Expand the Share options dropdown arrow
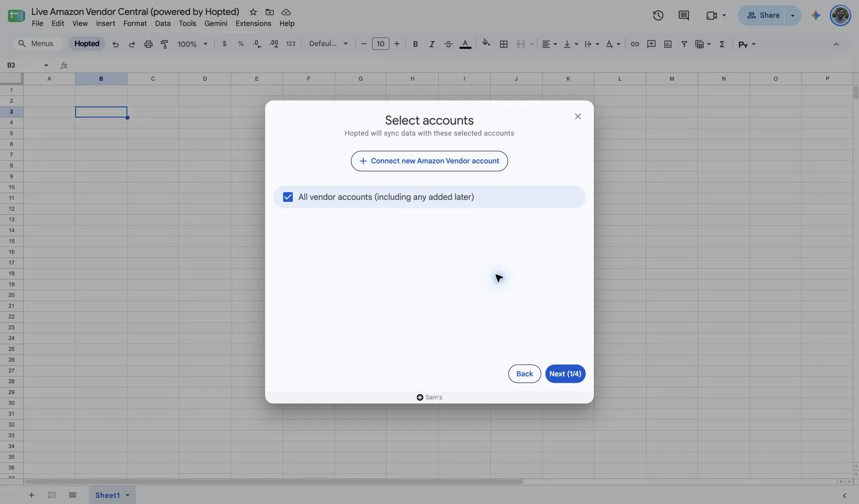Image resolution: width=859 pixels, height=504 pixels. 793,15
